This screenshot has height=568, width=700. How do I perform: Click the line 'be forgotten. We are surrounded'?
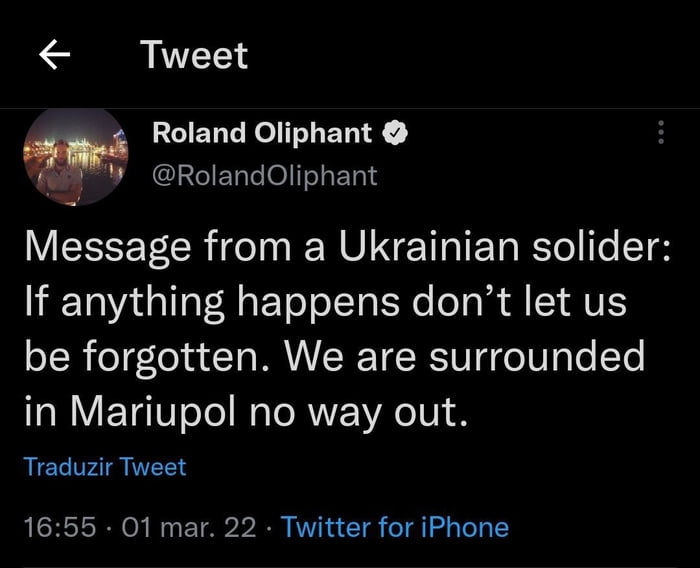pos(334,354)
